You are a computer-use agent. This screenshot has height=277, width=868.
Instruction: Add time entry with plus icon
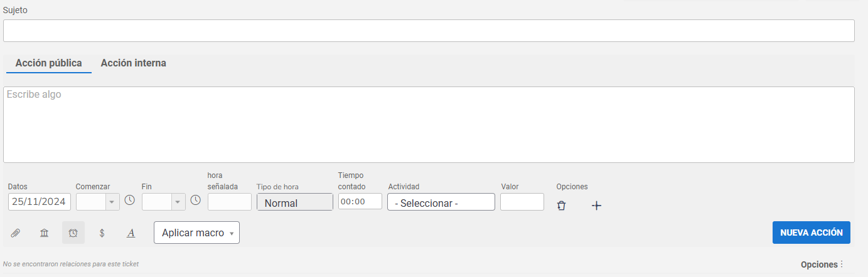(597, 206)
